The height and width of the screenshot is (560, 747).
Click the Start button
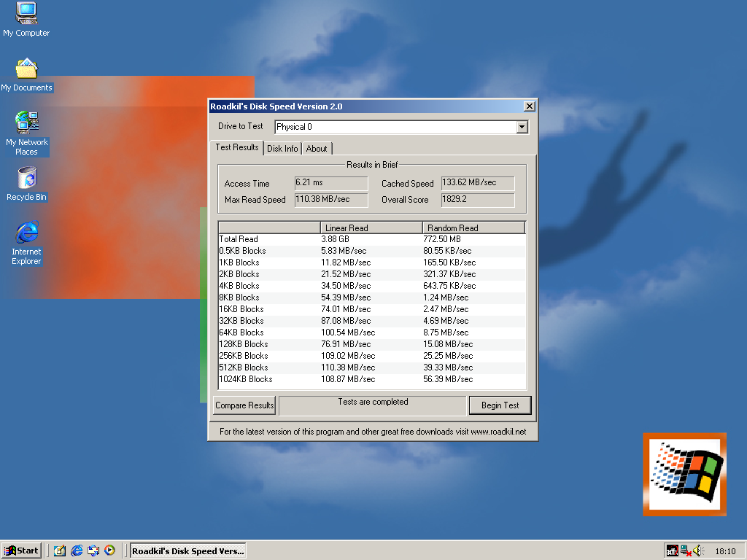point(21,551)
